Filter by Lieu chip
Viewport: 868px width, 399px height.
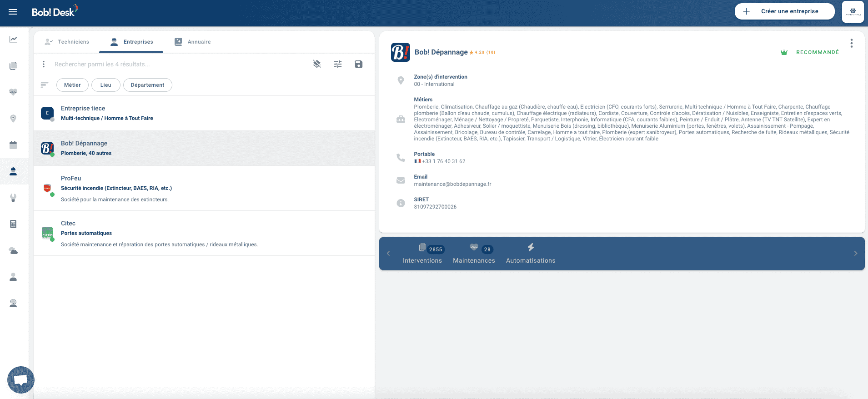coord(105,85)
